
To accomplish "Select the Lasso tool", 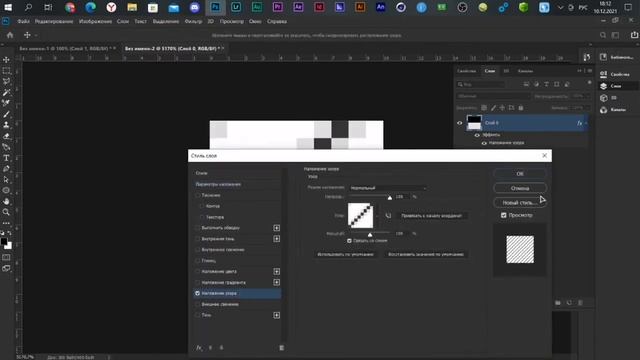I will tap(6, 81).
